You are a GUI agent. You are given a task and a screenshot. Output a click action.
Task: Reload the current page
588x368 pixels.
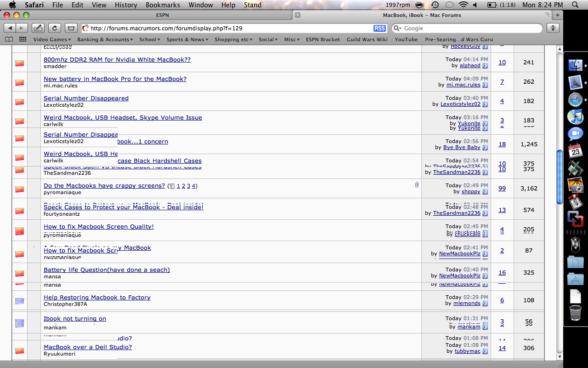point(55,28)
